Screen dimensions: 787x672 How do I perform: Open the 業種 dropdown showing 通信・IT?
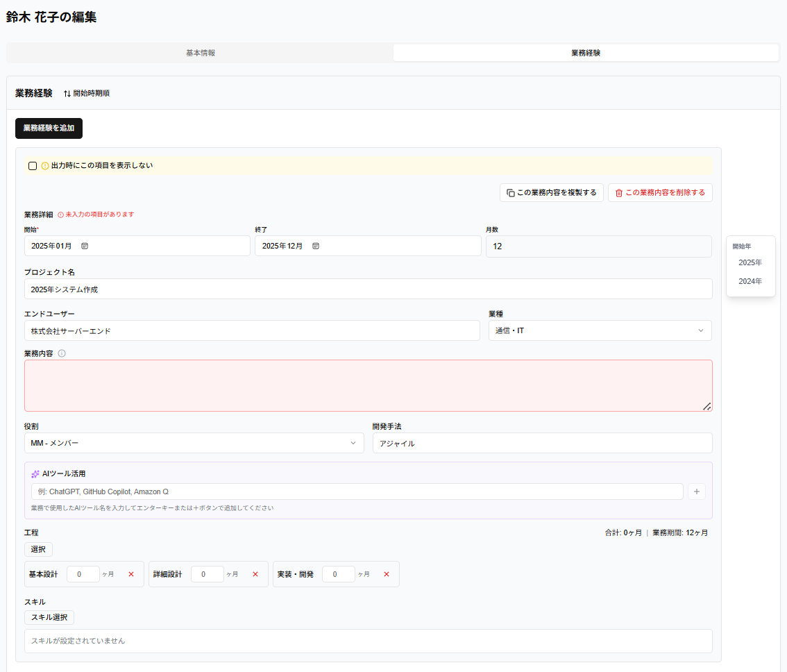(x=600, y=330)
